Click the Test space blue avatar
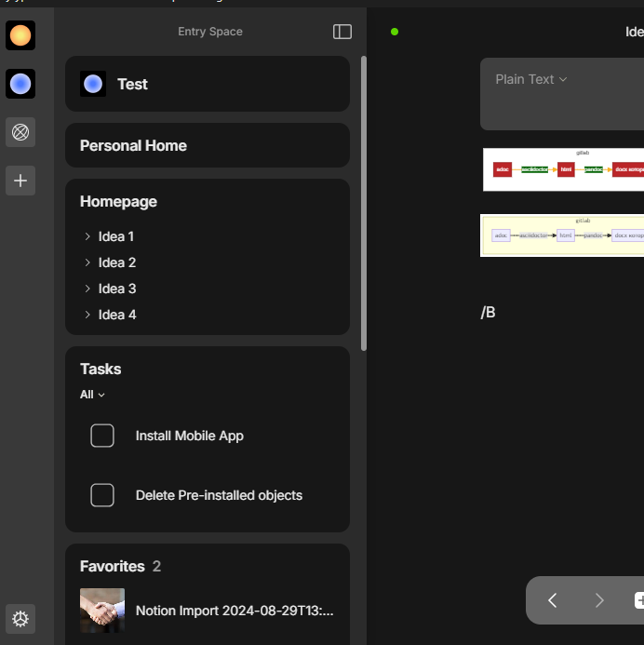 pyautogui.click(x=93, y=84)
